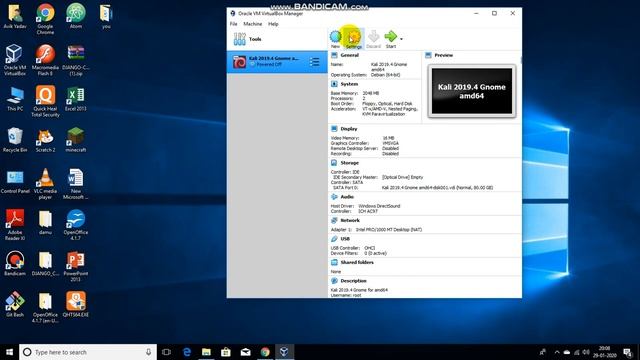Click the Windows Start button
Screen dimensions: 640x360
(x=9, y=352)
